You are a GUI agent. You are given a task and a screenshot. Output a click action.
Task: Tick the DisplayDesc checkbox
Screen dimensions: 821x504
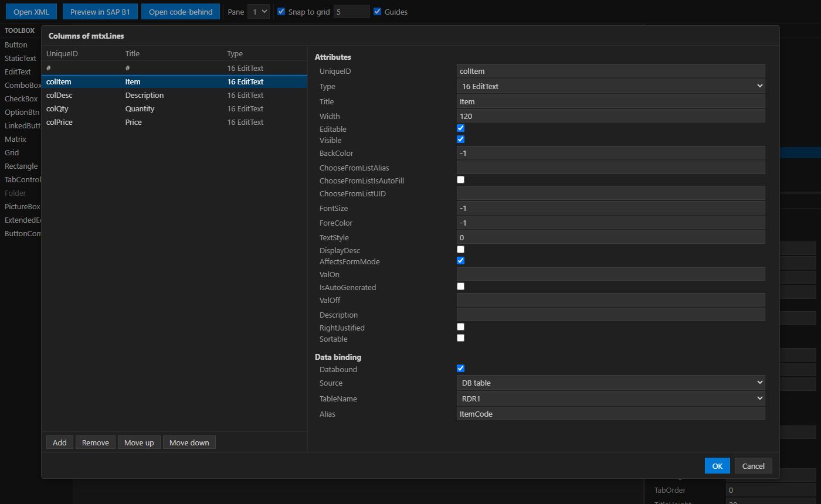pos(460,250)
